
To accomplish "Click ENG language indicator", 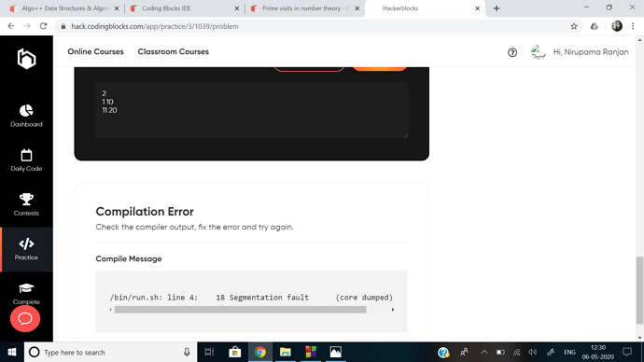I will coord(569,352).
